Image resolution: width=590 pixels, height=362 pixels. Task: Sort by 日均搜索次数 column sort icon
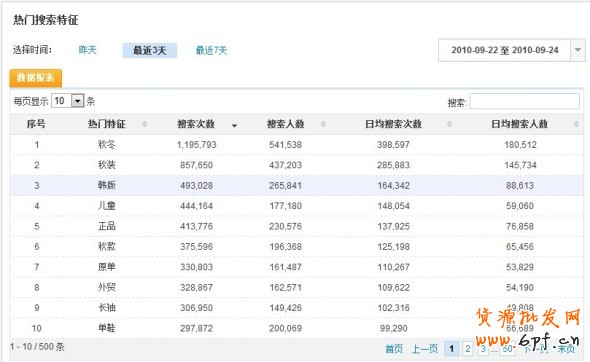(449, 124)
